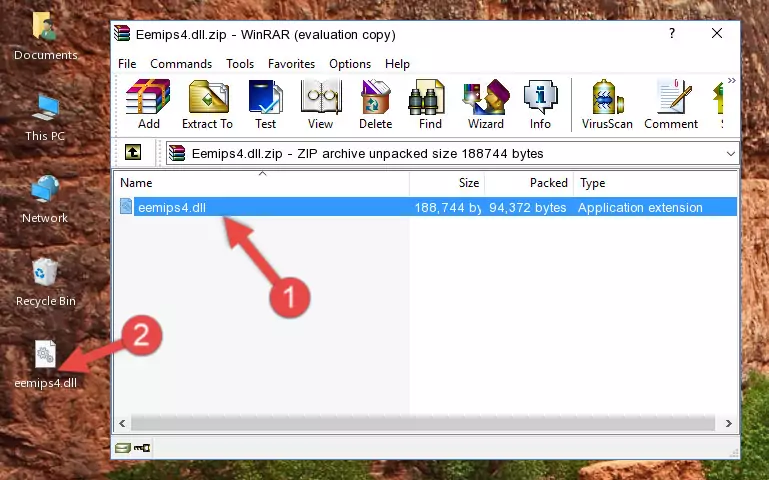Open the archive path dropdown

tap(730, 153)
